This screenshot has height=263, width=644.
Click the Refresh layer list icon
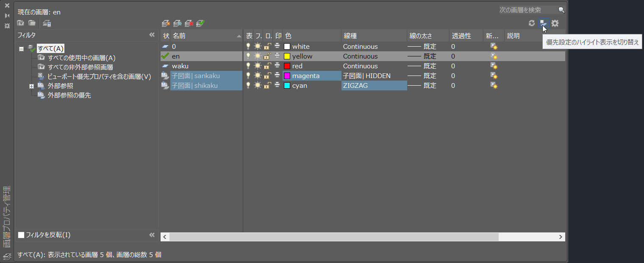[532, 23]
